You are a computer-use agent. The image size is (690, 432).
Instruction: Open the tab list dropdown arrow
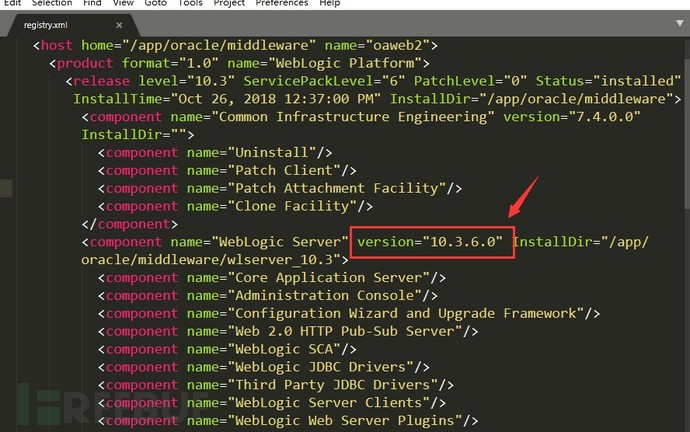[680, 23]
